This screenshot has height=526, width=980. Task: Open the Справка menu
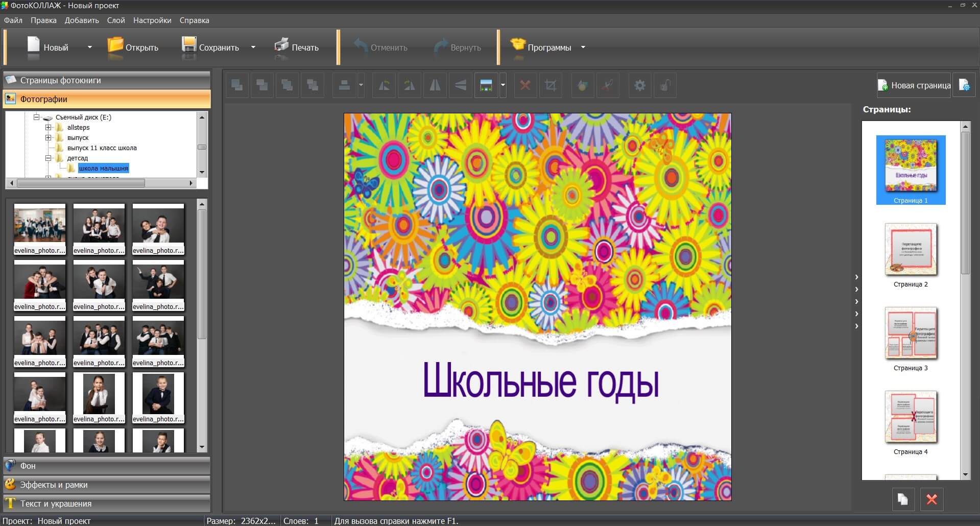[194, 20]
